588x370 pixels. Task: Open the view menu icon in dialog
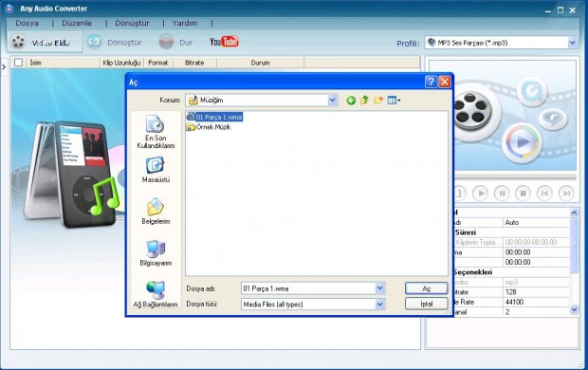coord(394,101)
